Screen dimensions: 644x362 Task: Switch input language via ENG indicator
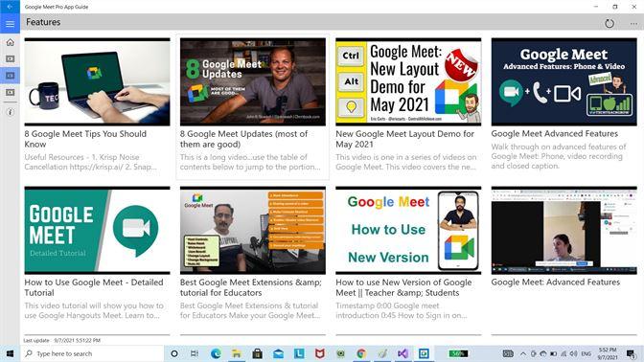[x=586, y=353]
